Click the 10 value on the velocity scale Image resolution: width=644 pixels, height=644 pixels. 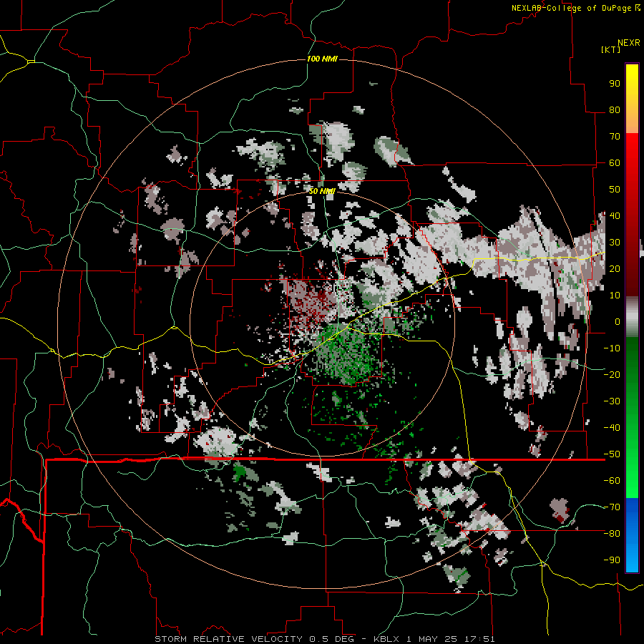(x=615, y=296)
